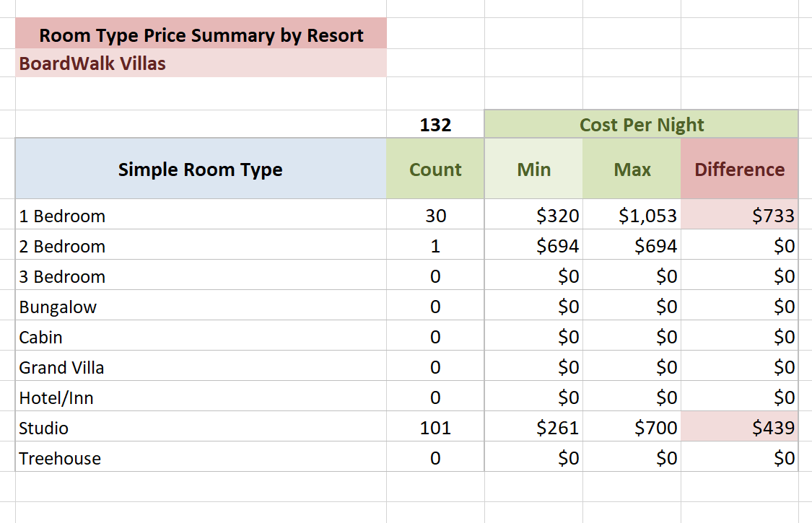The height and width of the screenshot is (523, 812).
Task: Select the Max column header
Action: tap(632, 170)
